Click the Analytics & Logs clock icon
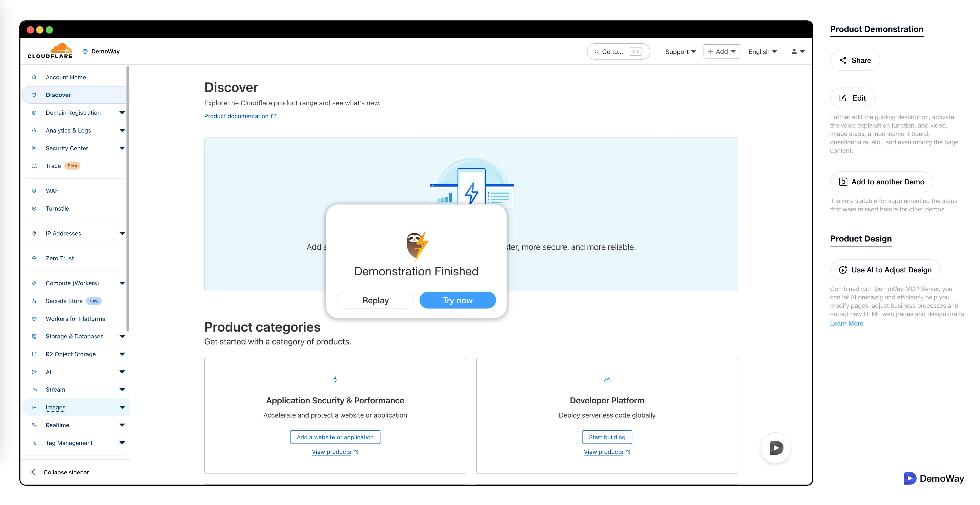Viewport: 980px width, 505px height. [34, 130]
